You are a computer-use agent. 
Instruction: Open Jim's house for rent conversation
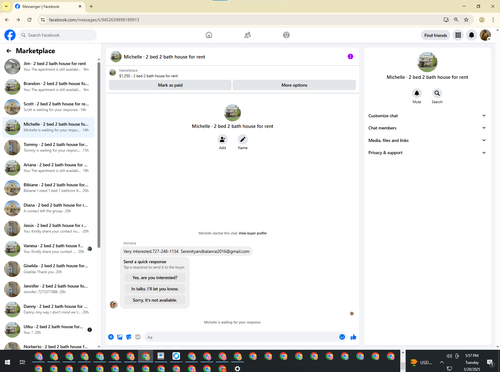coord(48,66)
